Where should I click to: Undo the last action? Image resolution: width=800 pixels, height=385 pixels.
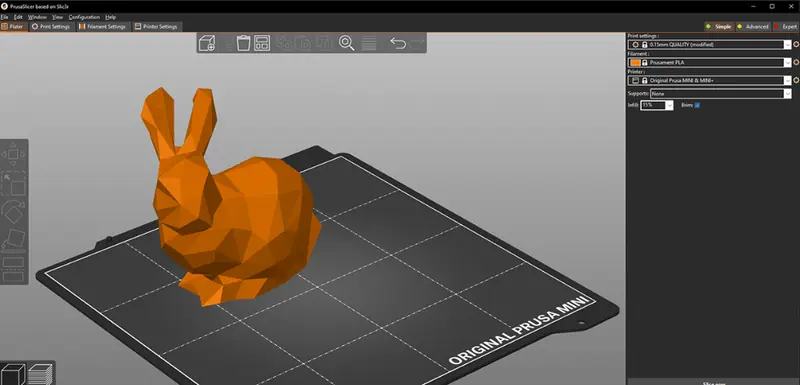(x=397, y=43)
